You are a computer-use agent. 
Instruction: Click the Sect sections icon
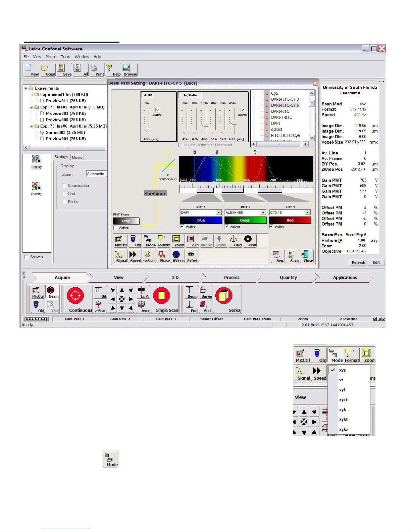(206, 306)
